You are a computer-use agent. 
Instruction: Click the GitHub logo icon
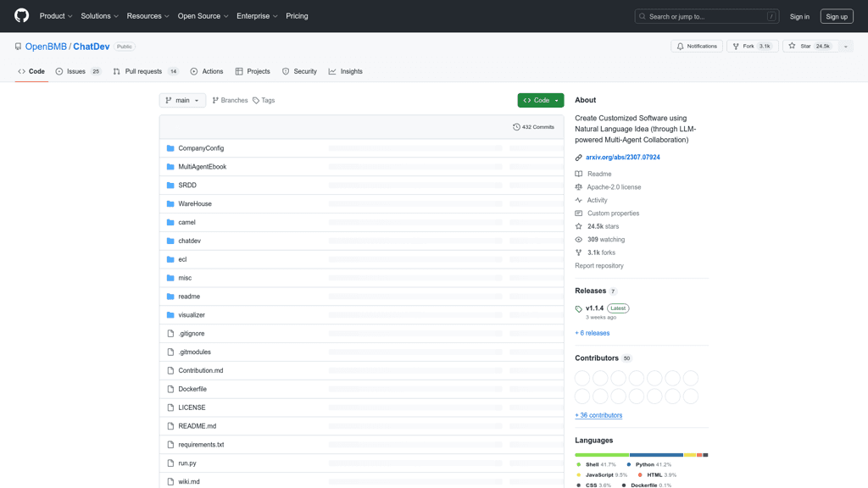pos(21,16)
